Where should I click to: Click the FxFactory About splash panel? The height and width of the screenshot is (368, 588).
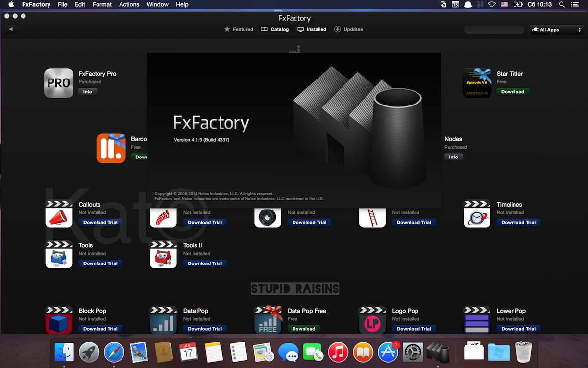point(294,131)
